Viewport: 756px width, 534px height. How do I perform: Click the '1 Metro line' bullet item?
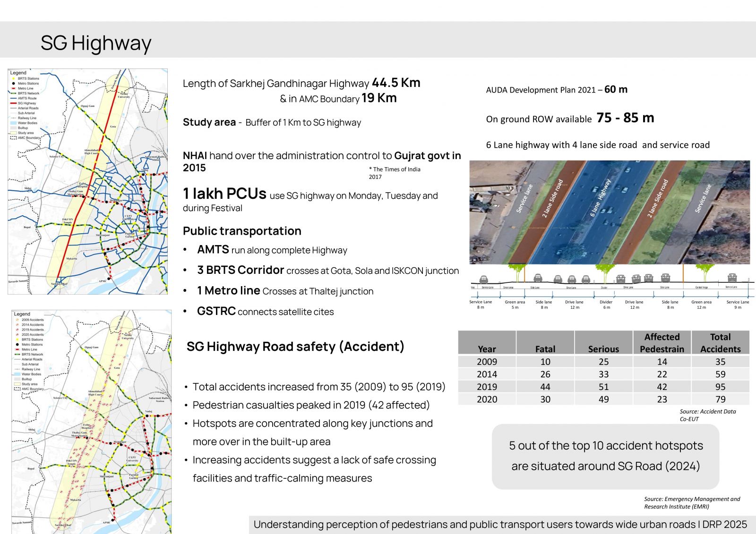285,291
